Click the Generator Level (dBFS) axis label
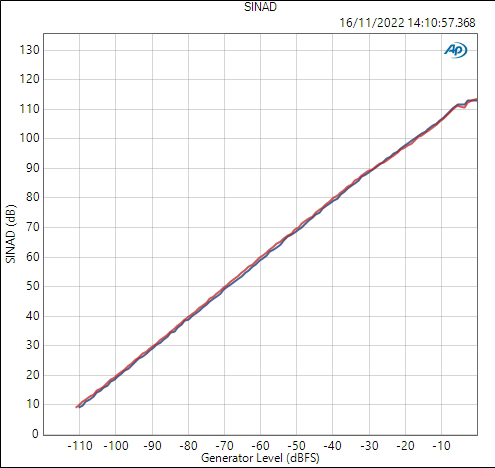Screen dimensions: 495x468 coord(260,458)
